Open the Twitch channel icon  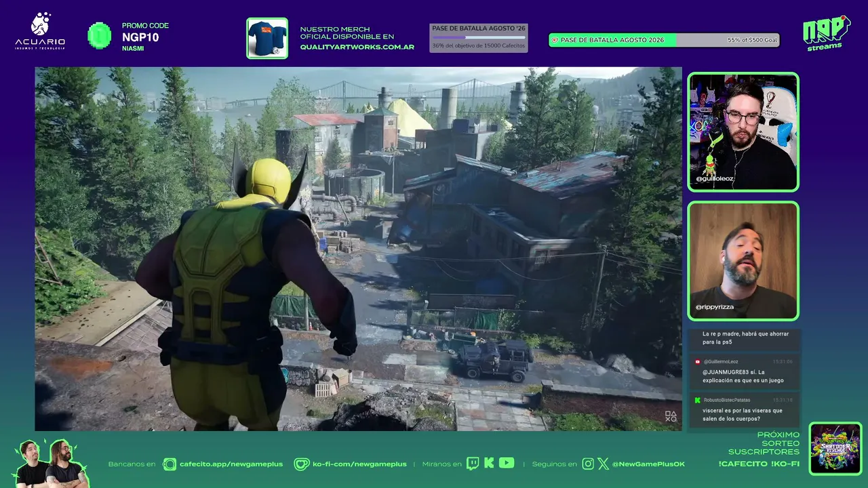(473, 464)
